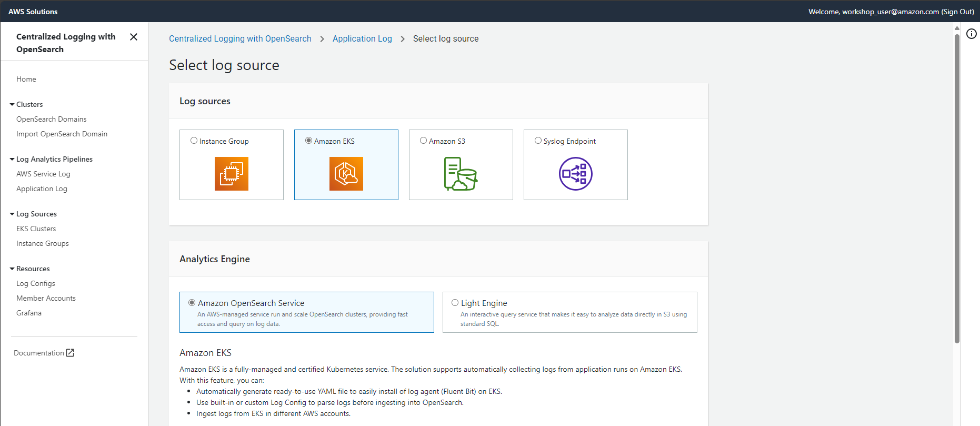The image size is (980, 426).
Task: Click the Amazon EKS Kubernetes icon
Action: 346,174
